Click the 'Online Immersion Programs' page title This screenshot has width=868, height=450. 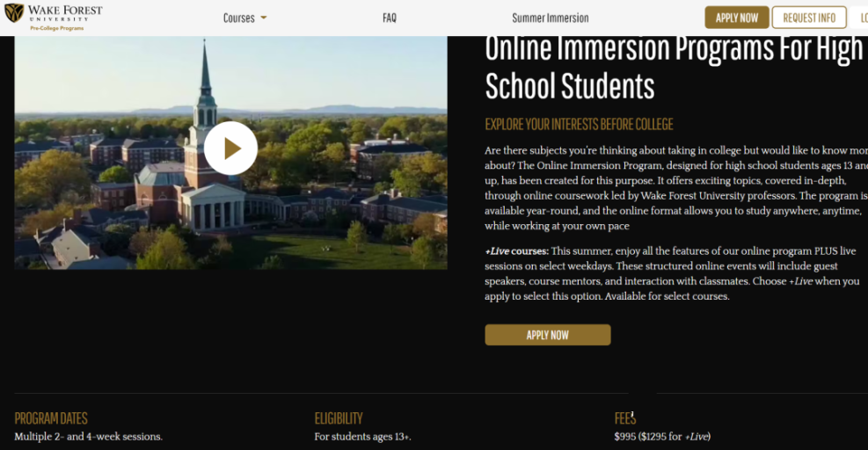(x=674, y=67)
